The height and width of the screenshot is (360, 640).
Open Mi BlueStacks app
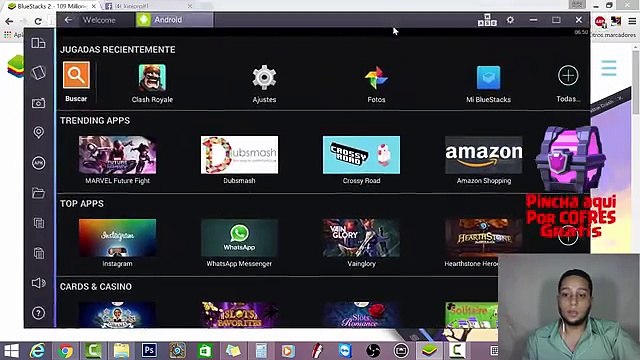[489, 78]
